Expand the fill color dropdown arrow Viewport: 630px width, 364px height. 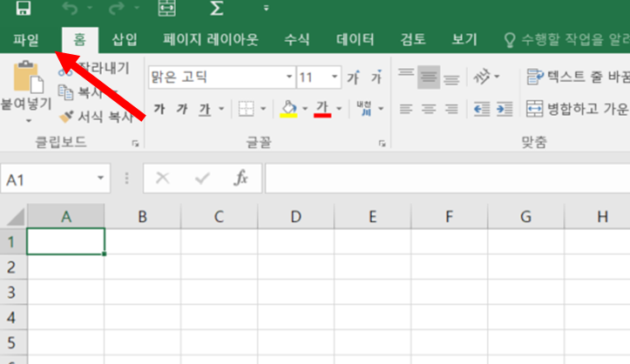(305, 109)
